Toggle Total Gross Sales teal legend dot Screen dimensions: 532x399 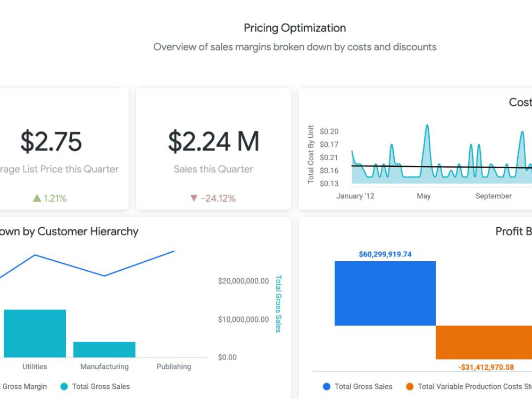64,386
